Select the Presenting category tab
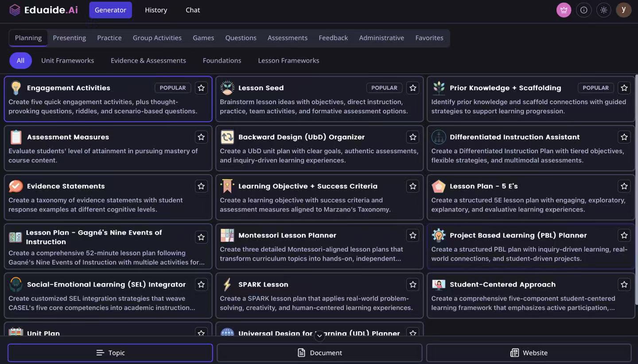Image resolution: width=638 pixels, height=364 pixels. tap(70, 38)
